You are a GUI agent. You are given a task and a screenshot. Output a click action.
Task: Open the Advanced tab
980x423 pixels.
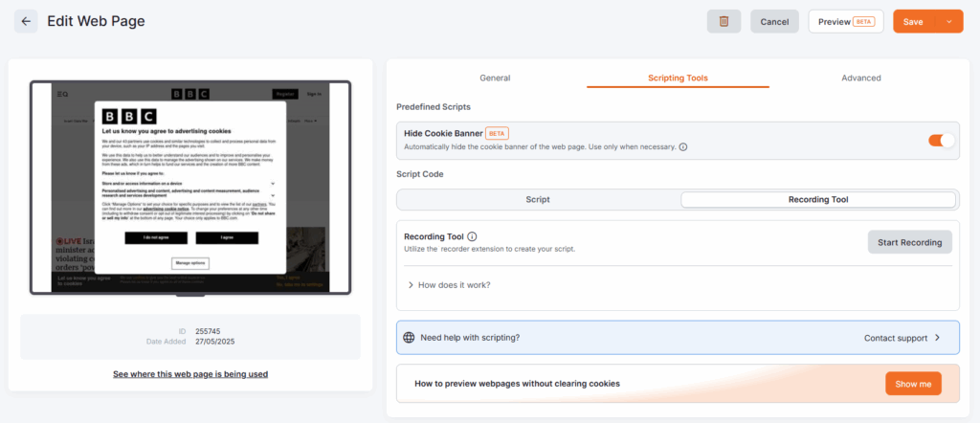click(x=861, y=78)
